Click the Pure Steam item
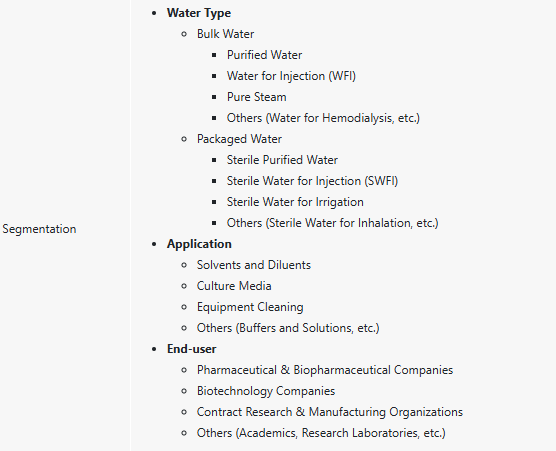This screenshot has width=556, height=451. tap(257, 97)
